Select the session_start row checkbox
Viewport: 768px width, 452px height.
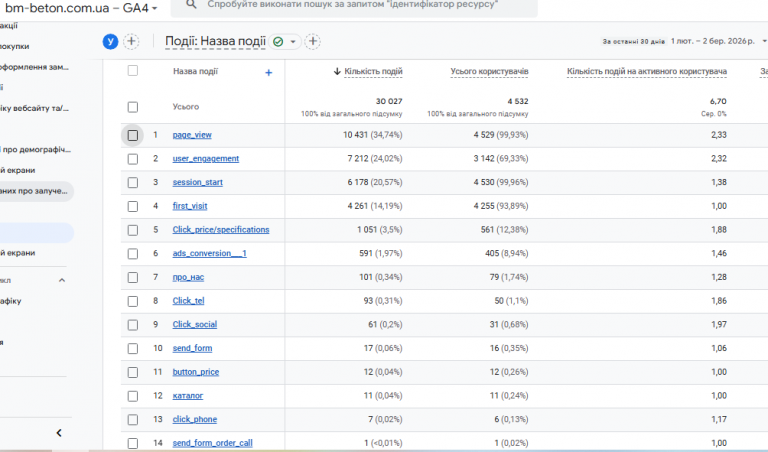(133, 183)
